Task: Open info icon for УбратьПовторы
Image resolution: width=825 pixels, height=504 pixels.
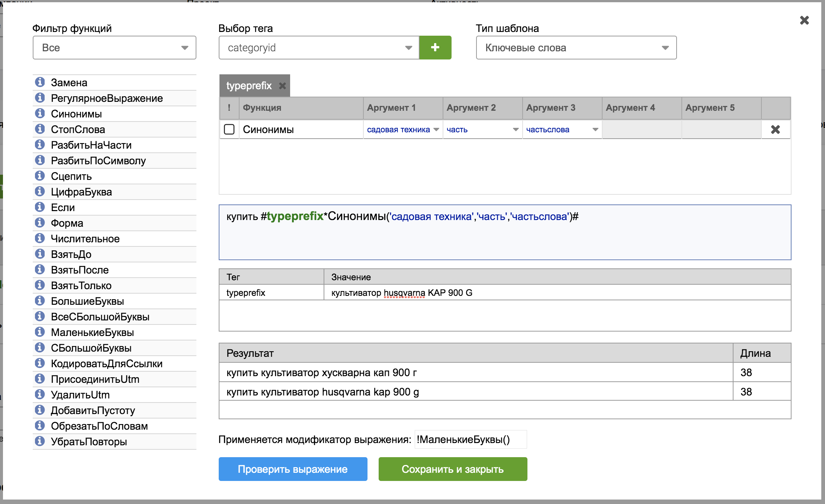Action: pos(40,441)
